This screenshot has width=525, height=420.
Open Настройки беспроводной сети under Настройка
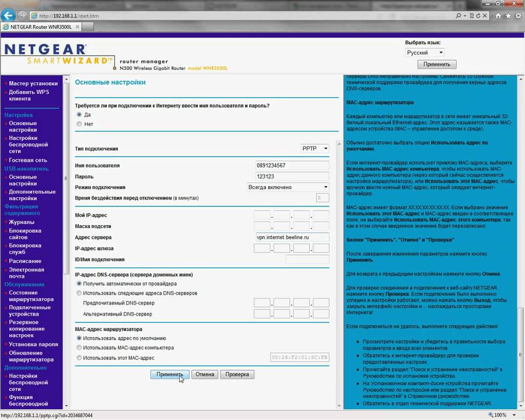pos(28,144)
